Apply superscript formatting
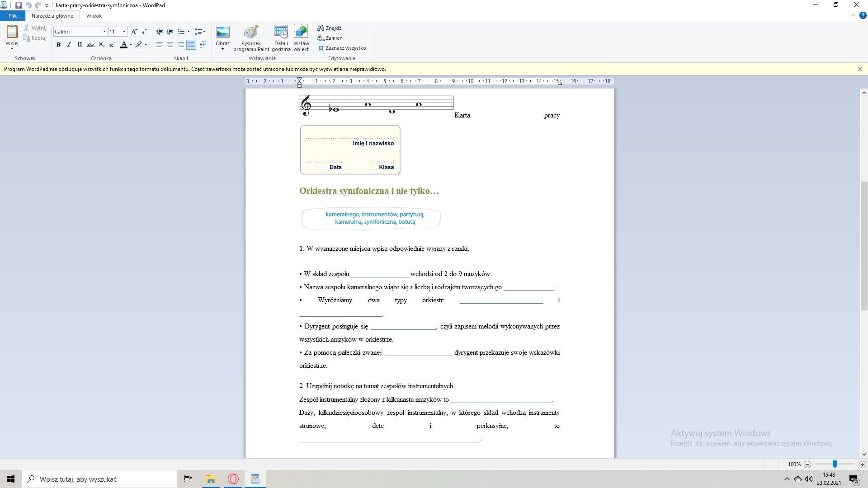This screenshot has height=488, width=868. 112,45
